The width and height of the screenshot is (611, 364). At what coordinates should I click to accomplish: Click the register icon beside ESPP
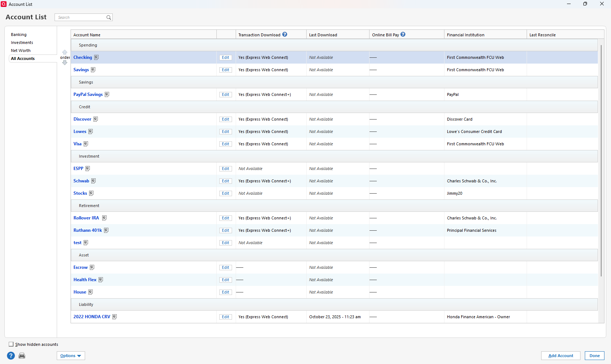tap(88, 169)
